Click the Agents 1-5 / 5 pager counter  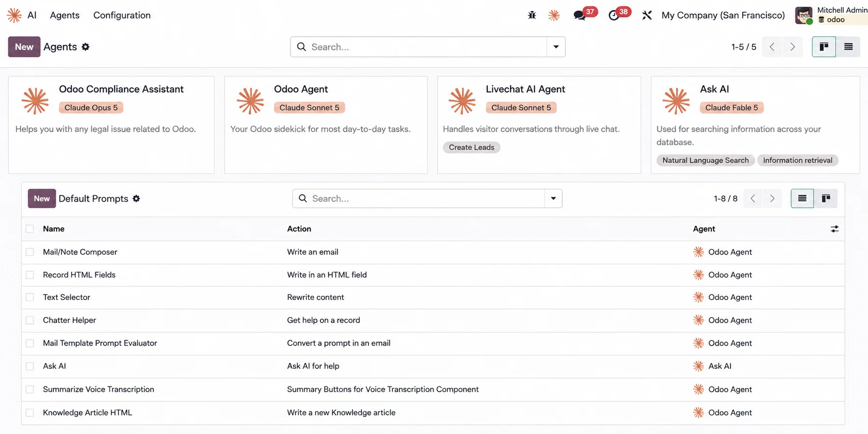tap(744, 47)
